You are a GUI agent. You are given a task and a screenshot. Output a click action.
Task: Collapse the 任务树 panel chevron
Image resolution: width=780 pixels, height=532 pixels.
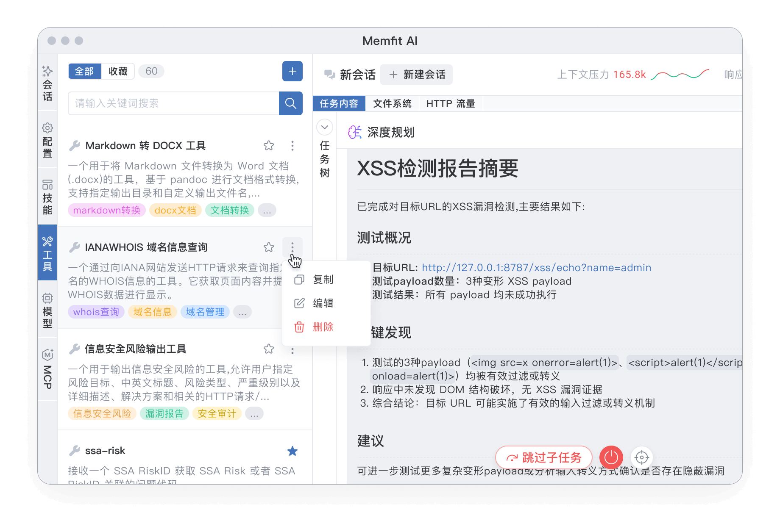(325, 127)
